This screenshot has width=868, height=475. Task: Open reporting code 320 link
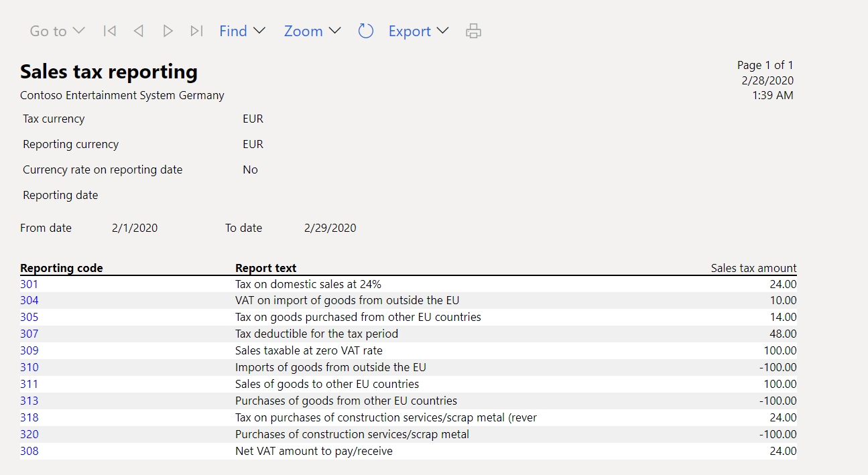pos(29,434)
